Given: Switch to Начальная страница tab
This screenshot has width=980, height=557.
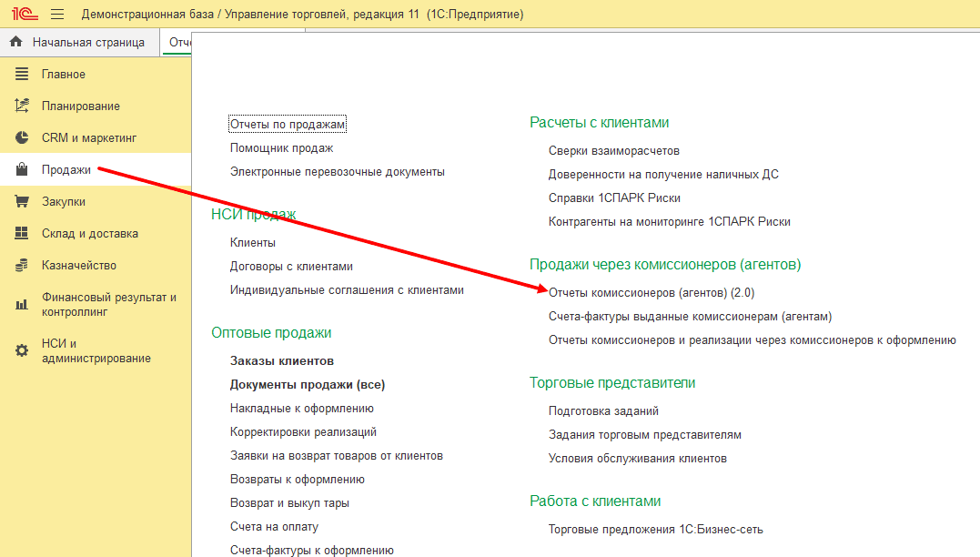Looking at the screenshot, I should pos(80,42).
